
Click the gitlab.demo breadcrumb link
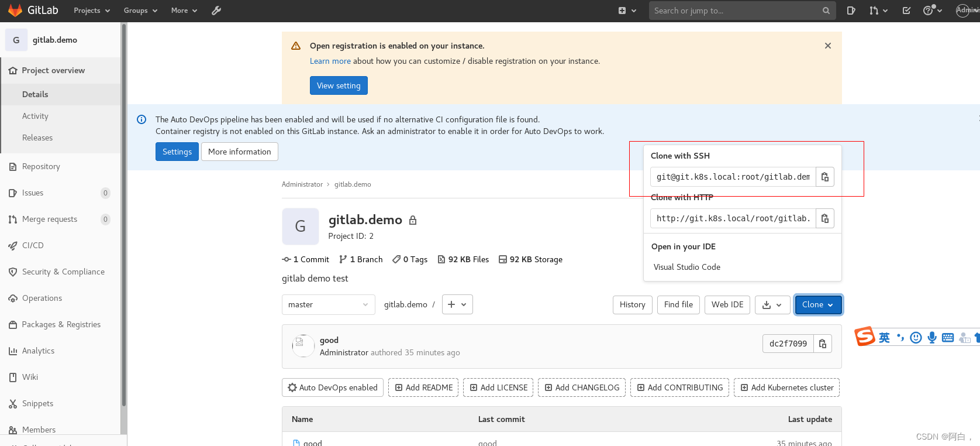click(353, 184)
